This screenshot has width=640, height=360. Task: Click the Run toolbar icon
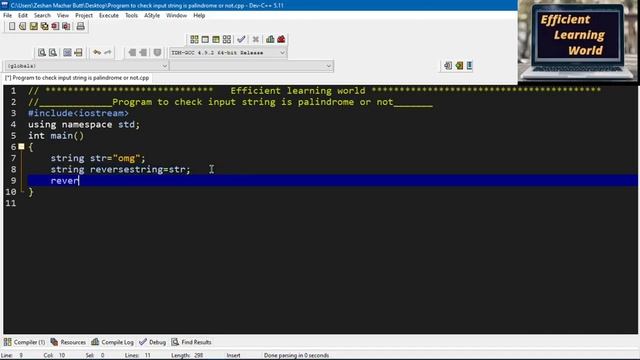[205, 39]
